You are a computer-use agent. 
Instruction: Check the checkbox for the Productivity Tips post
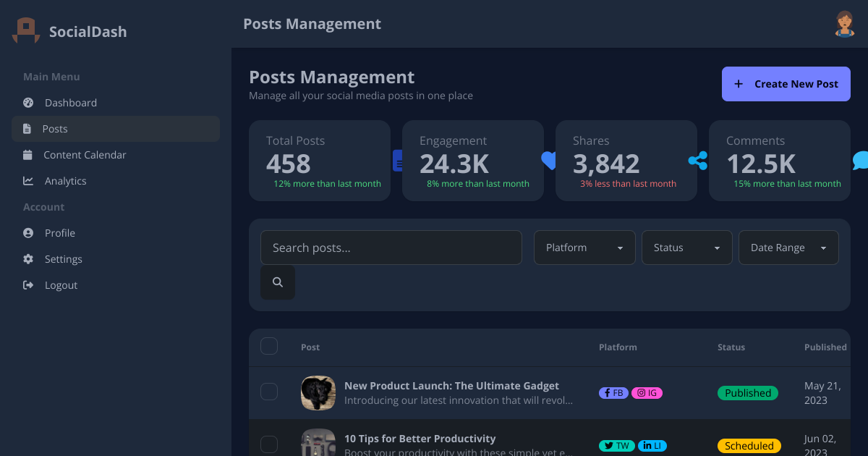[x=268, y=444]
